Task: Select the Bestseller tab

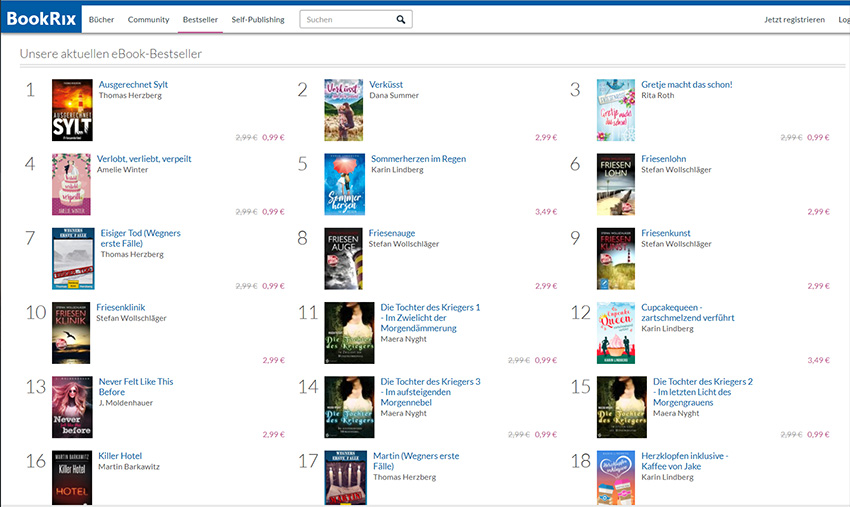Action: point(200,19)
